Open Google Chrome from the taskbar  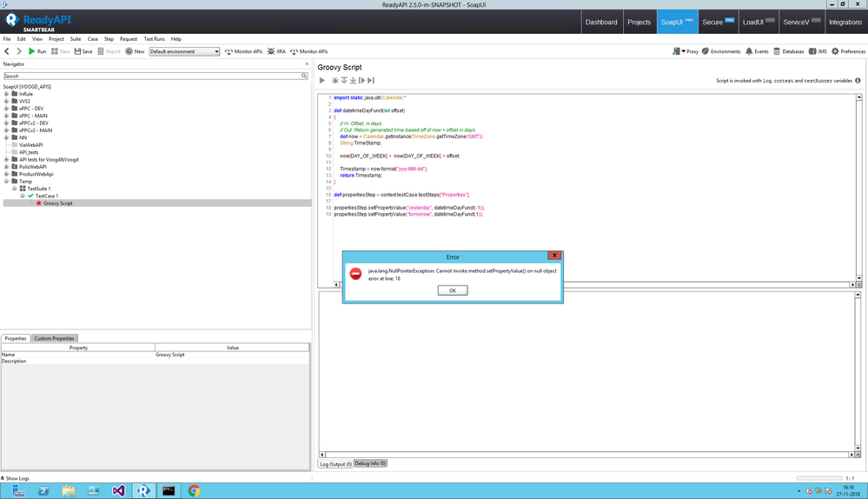pyautogui.click(x=194, y=491)
